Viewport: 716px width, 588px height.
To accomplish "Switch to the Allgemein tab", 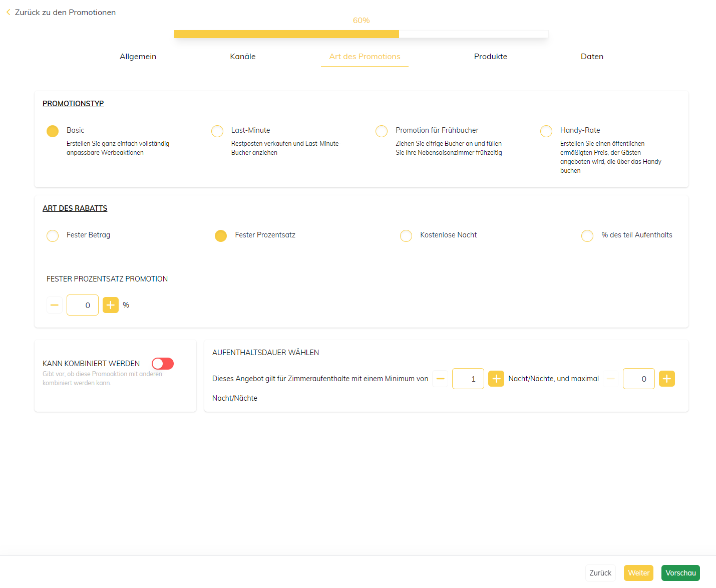I will click(x=138, y=57).
